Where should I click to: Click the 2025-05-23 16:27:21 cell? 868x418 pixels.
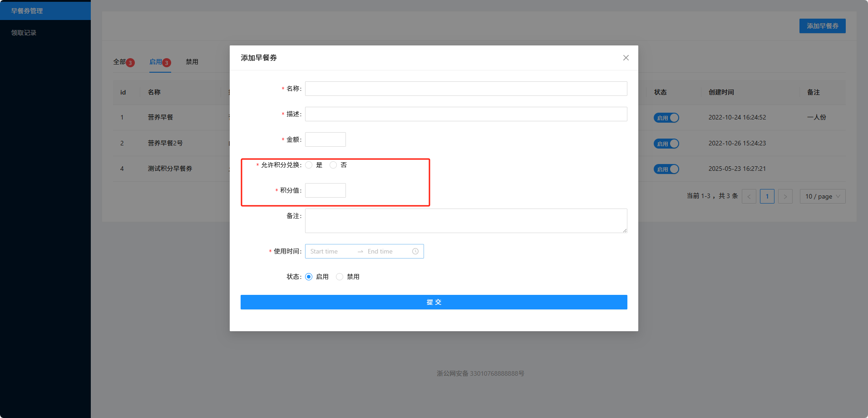tap(737, 169)
